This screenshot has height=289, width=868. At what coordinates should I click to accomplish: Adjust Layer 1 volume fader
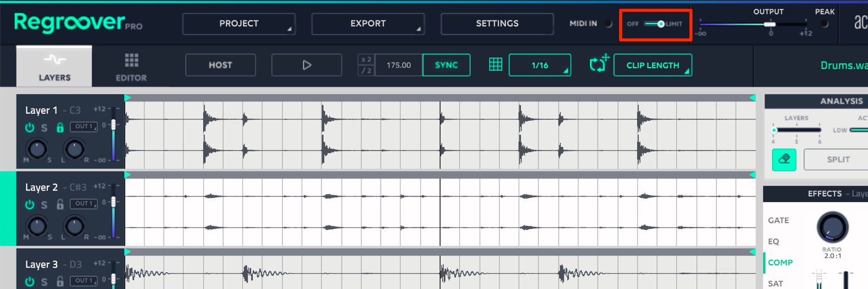tap(114, 125)
